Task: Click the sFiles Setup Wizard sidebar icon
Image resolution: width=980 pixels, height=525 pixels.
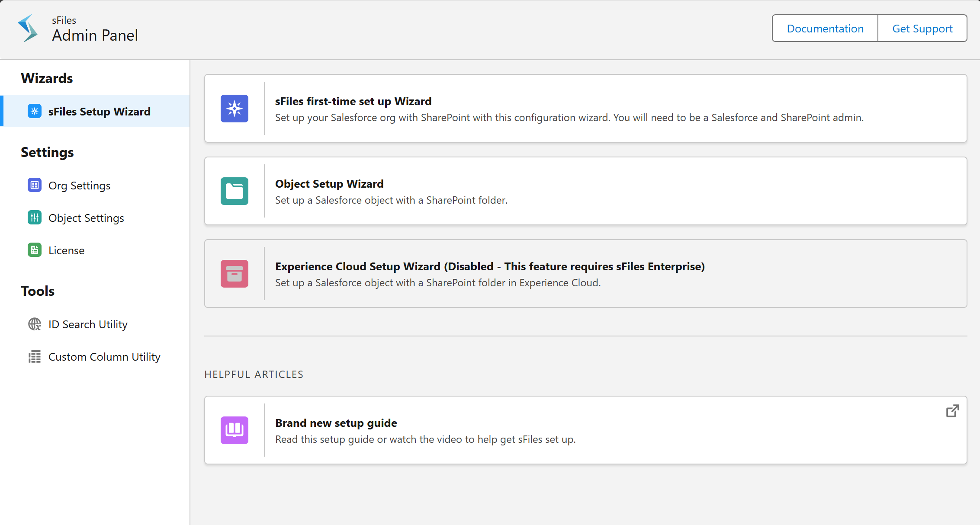Action: (x=35, y=111)
